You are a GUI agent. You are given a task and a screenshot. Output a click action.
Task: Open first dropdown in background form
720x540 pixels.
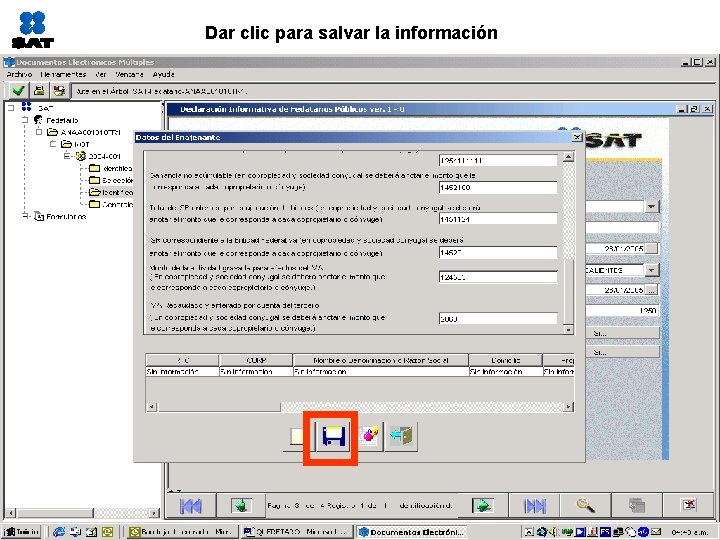pyautogui.click(x=651, y=207)
